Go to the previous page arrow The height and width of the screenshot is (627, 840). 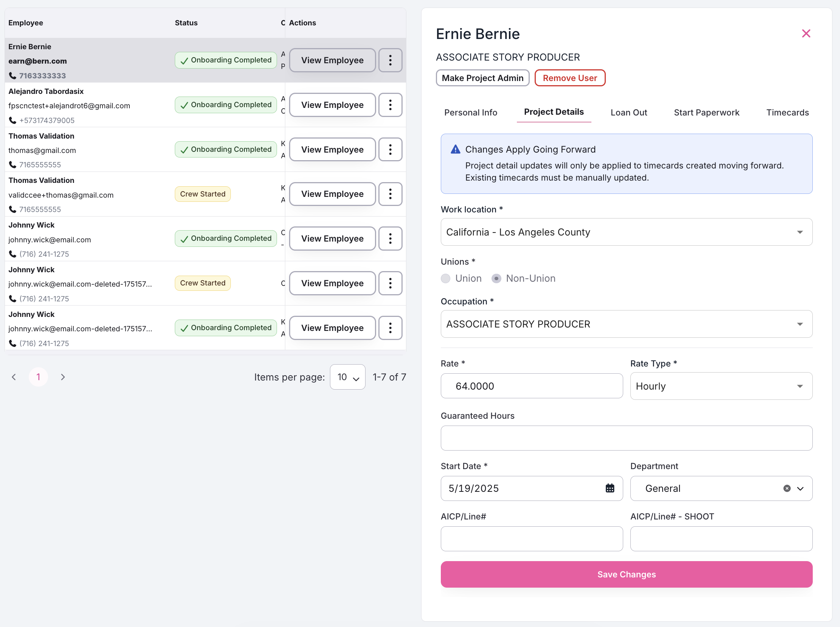point(14,377)
